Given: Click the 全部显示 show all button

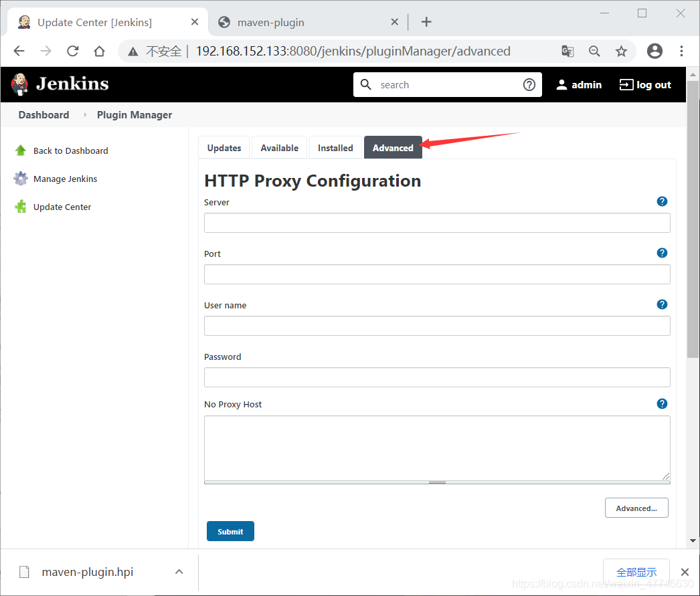Looking at the screenshot, I should tap(636, 572).
